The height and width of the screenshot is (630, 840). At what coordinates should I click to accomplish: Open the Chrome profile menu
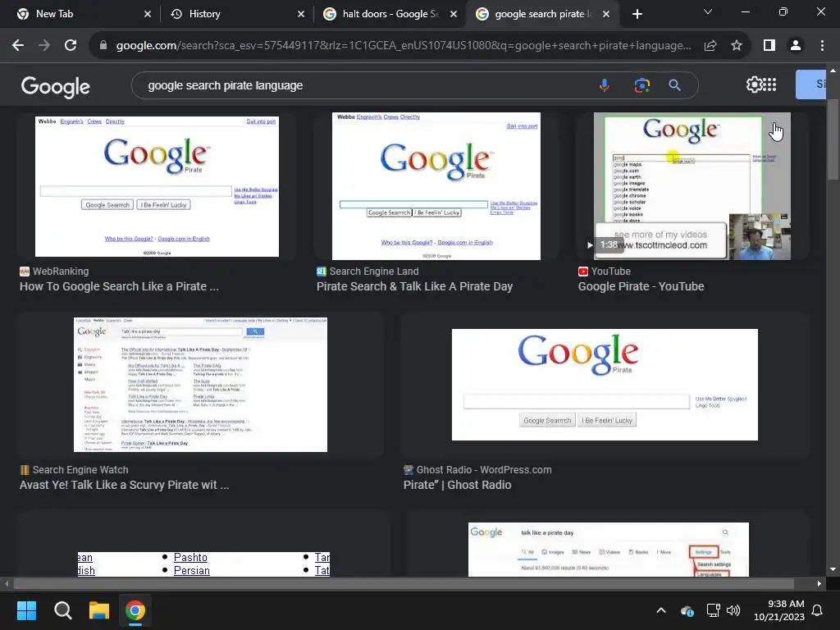tap(796, 46)
